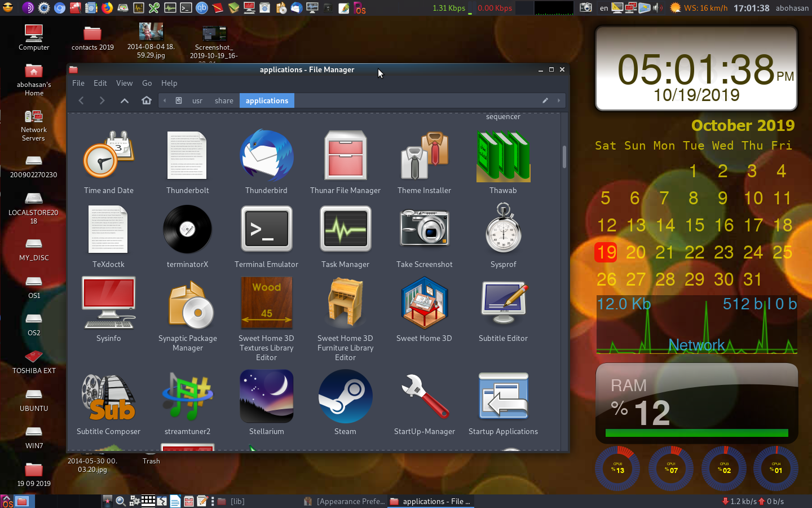Click the root filesystem path bar button
Viewport: 812px width, 508px height.
click(179, 100)
